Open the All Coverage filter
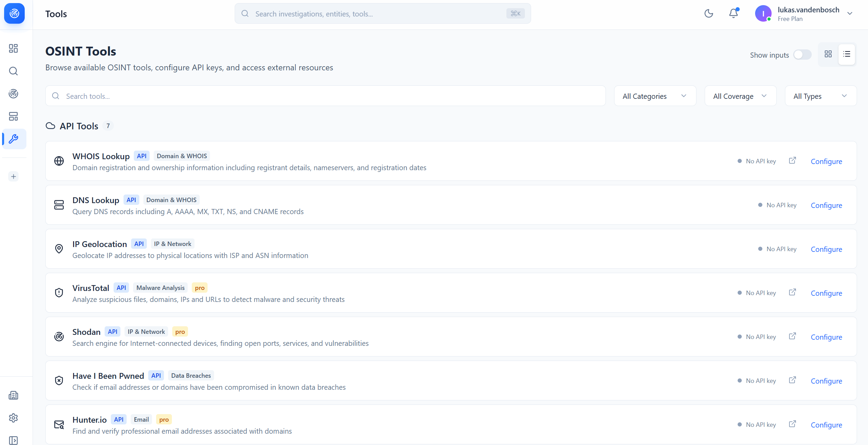868x445 pixels. click(x=740, y=96)
